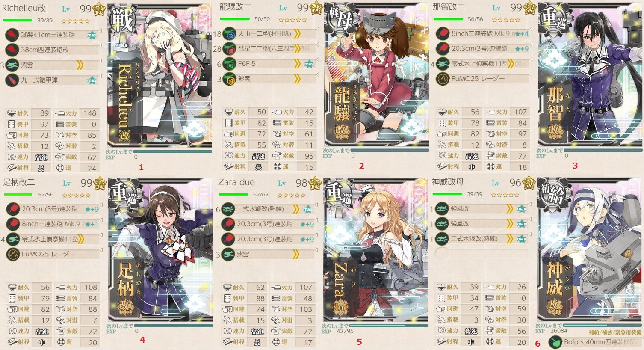Expand arrow beside 足柄改二's FuMO25 レーダー slot
644x350 pixels.
101,250
